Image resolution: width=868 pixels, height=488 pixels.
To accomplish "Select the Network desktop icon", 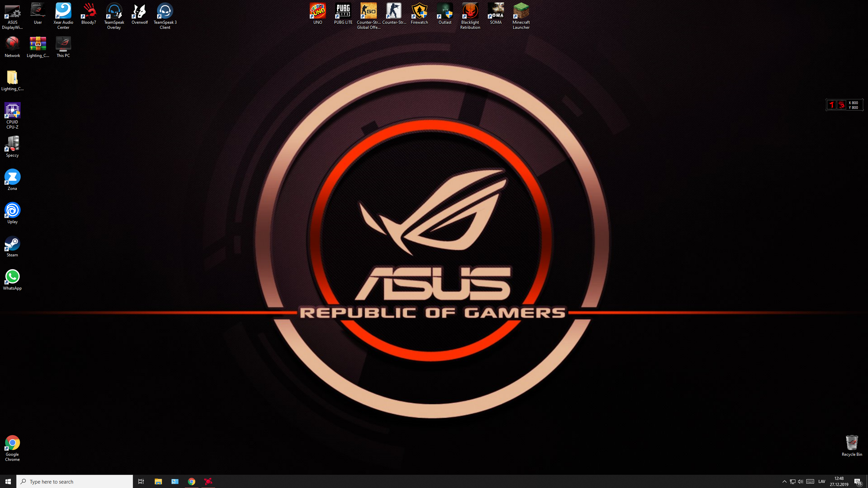I will pos(12,47).
